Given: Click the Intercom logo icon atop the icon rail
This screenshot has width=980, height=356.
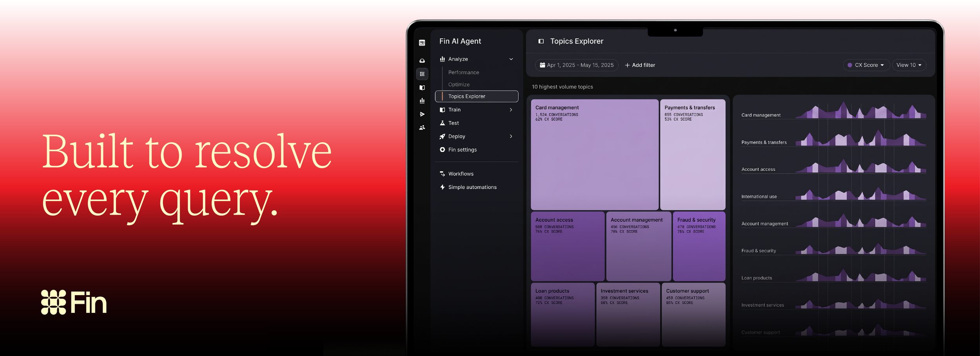Looking at the screenshot, I should 422,43.
